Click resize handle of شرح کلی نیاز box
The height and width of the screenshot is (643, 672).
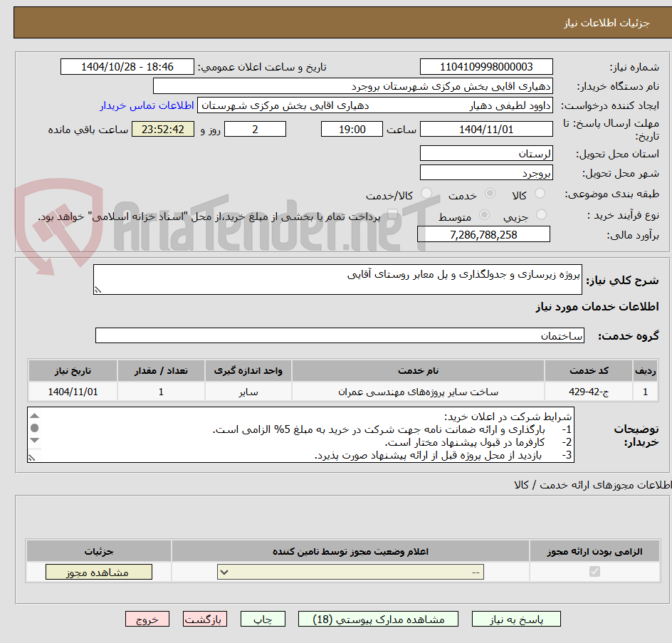click(98, 291)
